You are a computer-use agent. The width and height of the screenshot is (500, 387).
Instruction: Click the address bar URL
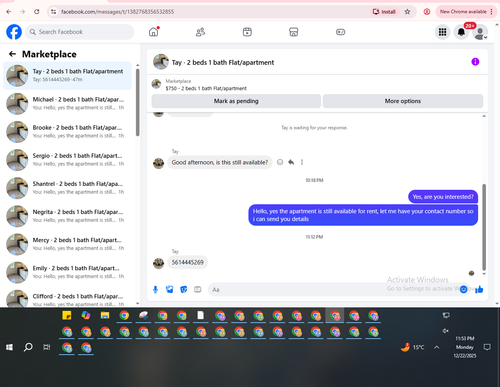(117, 12)
